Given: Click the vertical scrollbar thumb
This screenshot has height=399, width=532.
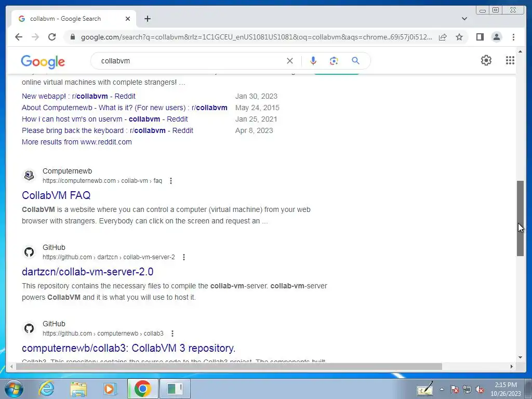Looking at the screenshot, I should click(x=521, y=218).
